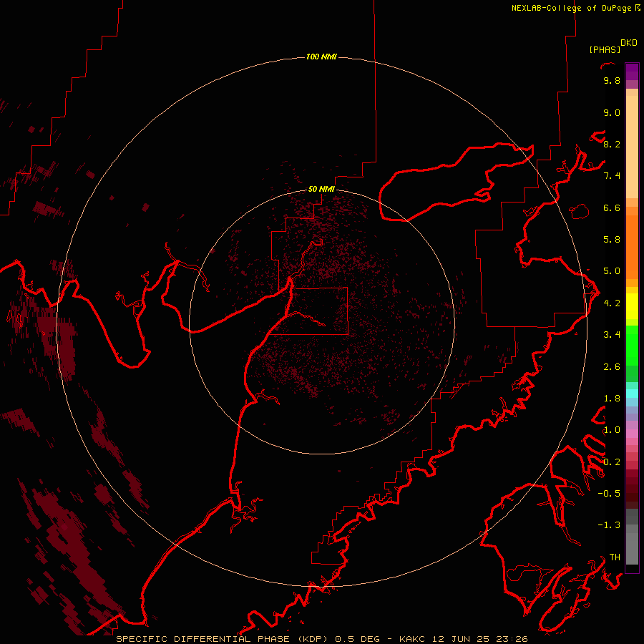Click the 2.6 scale value
The image size is (644, 644).
(612, 367)
